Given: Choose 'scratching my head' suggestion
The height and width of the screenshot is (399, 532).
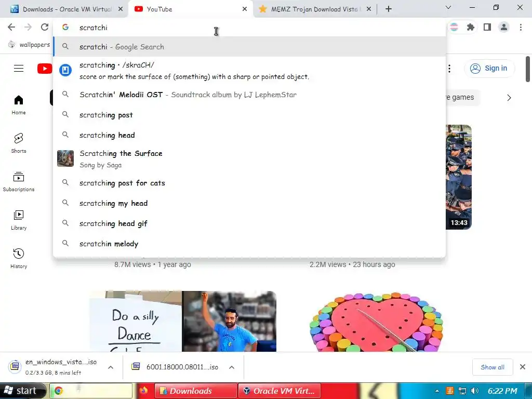Looking at the screenshot, I should 249,203.
